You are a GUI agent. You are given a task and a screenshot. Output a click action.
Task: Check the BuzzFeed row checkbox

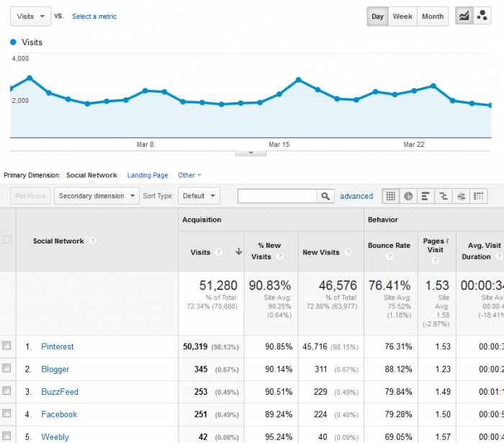pyautogui.click(x=6, y=390)
